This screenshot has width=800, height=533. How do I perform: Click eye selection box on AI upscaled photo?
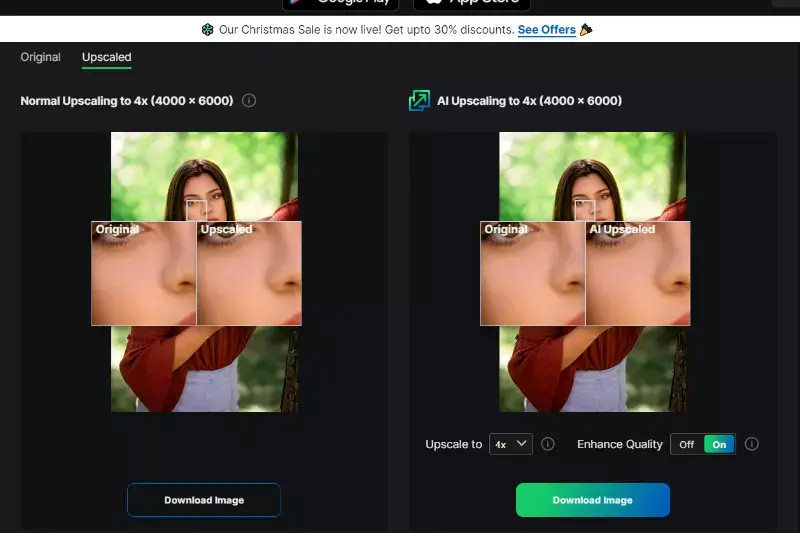(585, 210)
